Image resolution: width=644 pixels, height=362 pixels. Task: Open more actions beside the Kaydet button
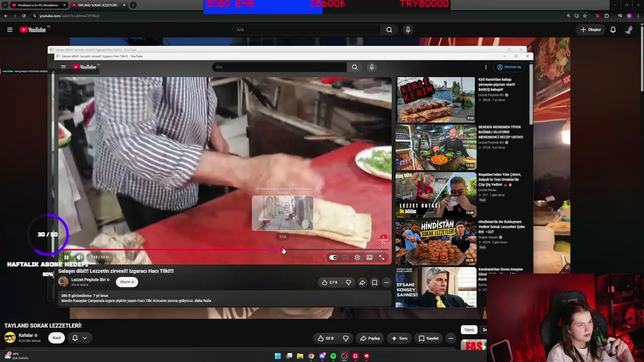point(451,338)
